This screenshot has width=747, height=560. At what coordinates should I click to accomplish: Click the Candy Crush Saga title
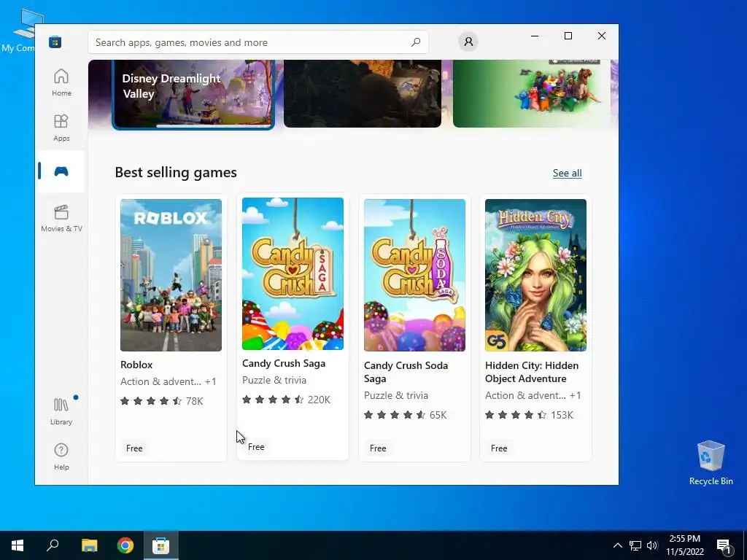coord(284,363)
